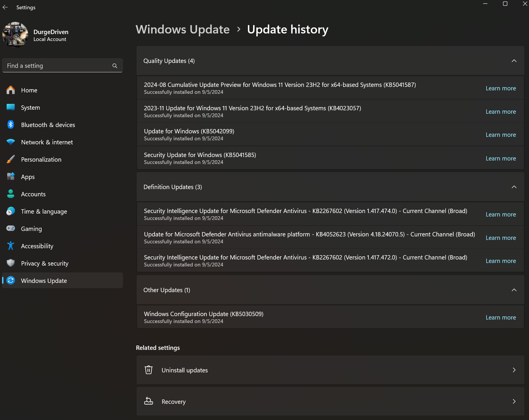Click the Personalization paintbrush icon
Viewport: 529px width, 420px height.
11,159
